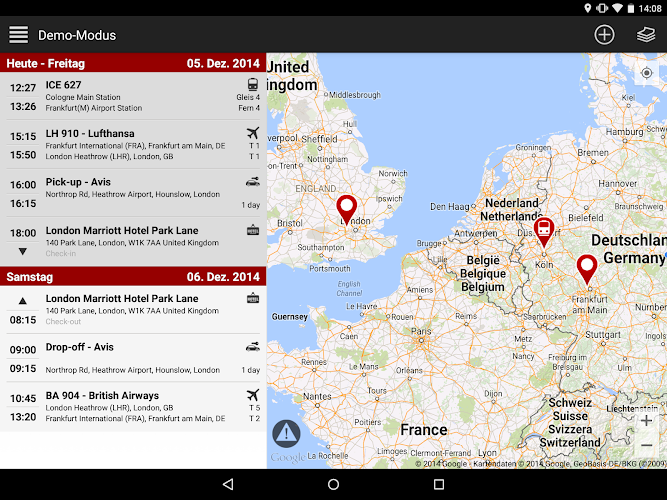Tap 08:15 check-out time

23,320
